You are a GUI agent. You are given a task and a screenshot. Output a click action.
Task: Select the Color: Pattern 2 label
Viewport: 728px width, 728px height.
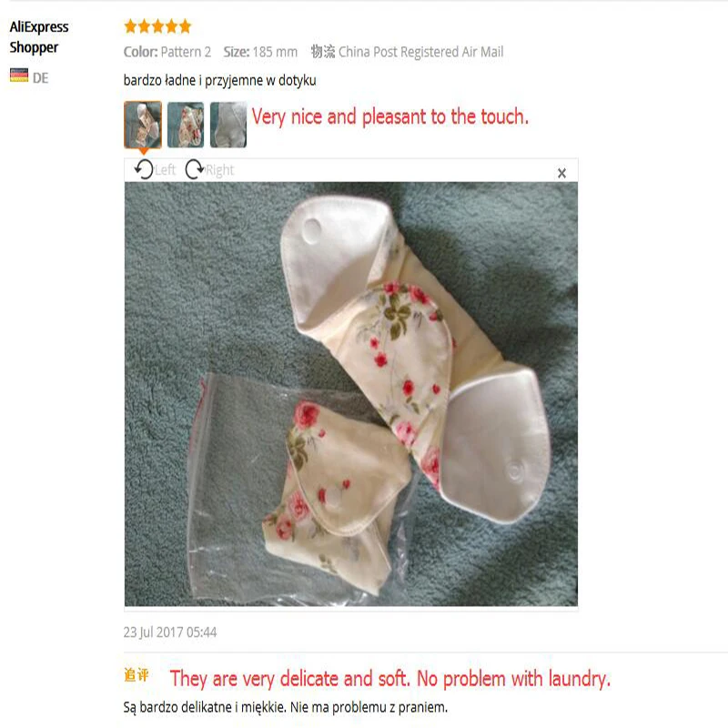coord(167,52)
